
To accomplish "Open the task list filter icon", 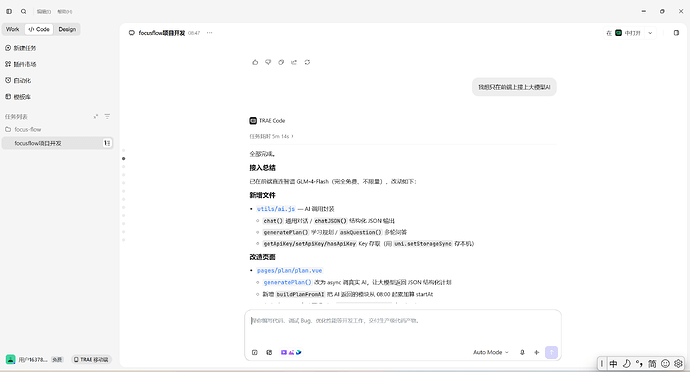I will tap(107, 117).
